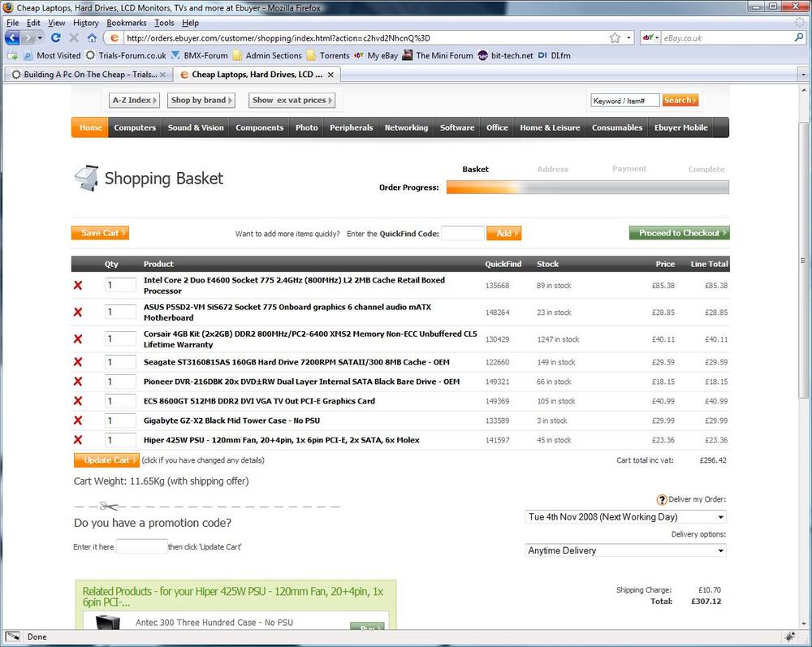This screenshot has width=812, height=647.
Task: Open the A-Z Index menu
Action: click(135, 101)
